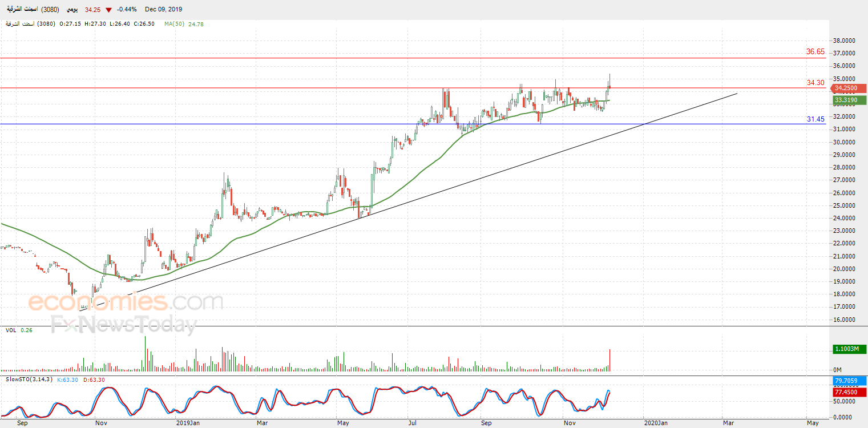
Task: Click the MA value 24.78
Action: coord(195,24)
